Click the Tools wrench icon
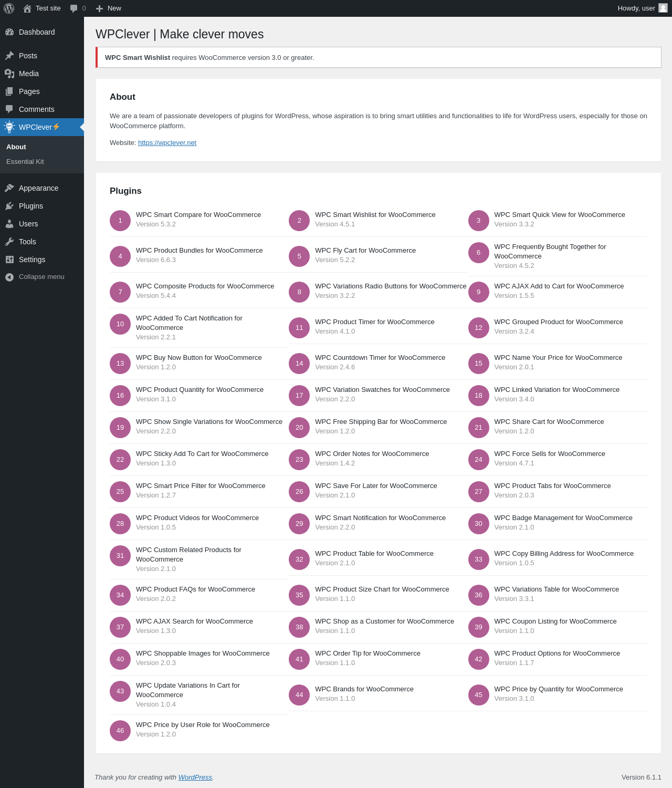 pos(9,242)
